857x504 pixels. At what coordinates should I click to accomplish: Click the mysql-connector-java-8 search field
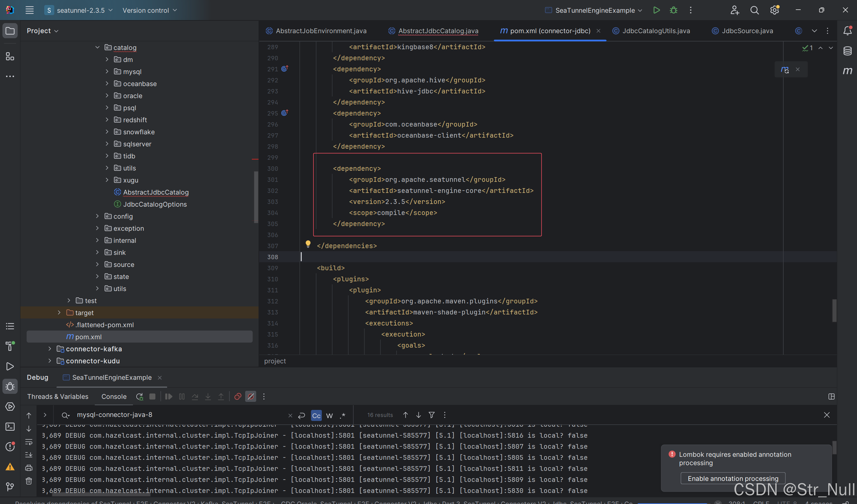coord(180,415)
